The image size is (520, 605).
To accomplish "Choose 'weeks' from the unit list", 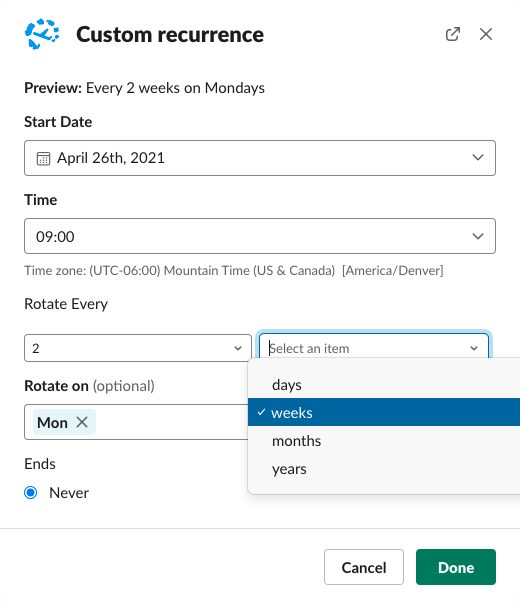I will click(384, 412).
